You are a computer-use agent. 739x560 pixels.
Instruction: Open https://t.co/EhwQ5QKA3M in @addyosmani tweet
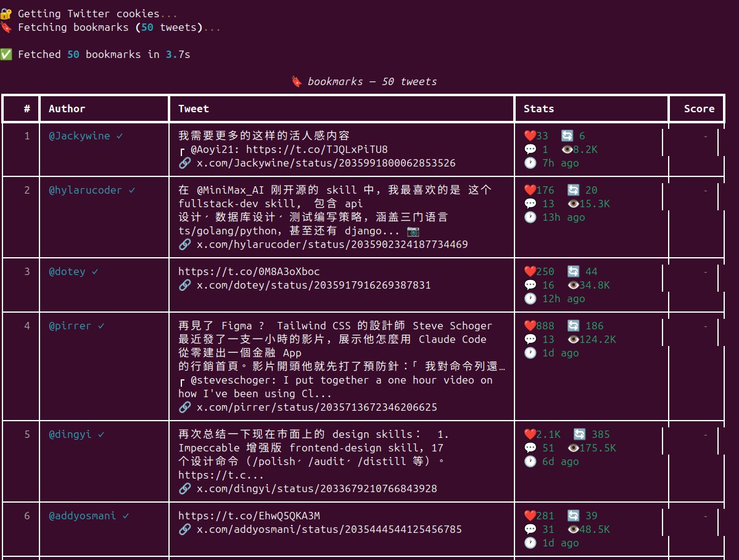click(x=249, y=516)
